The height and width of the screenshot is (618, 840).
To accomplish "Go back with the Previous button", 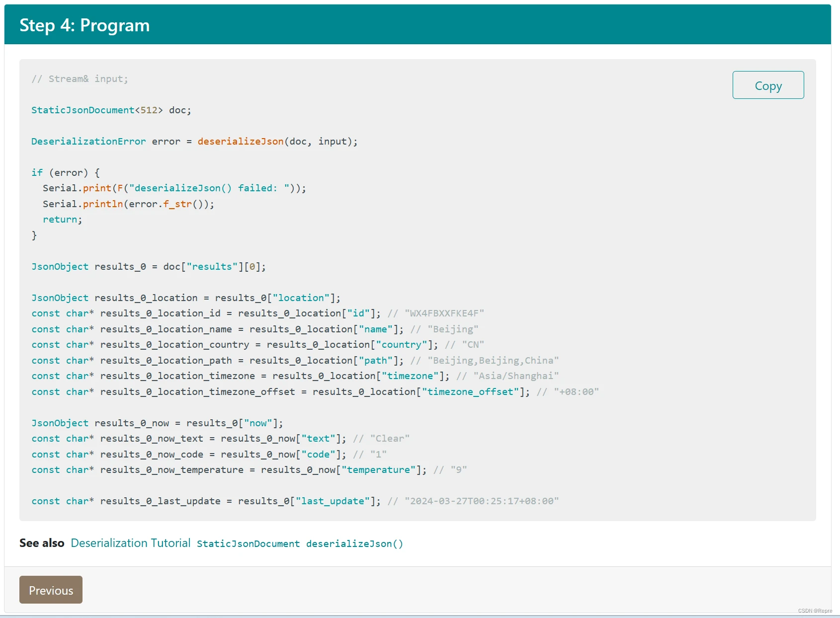I will tap(51, 590).
